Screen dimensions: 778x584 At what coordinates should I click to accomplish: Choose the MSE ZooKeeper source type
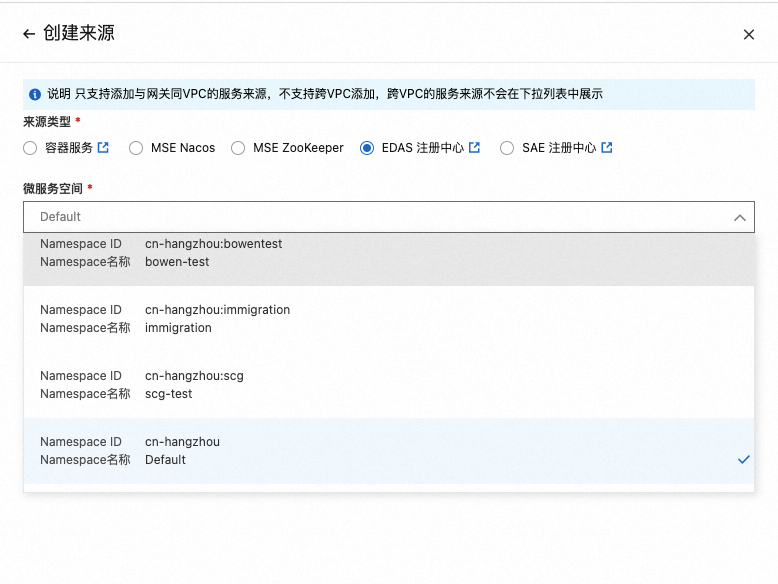point(238,148)
